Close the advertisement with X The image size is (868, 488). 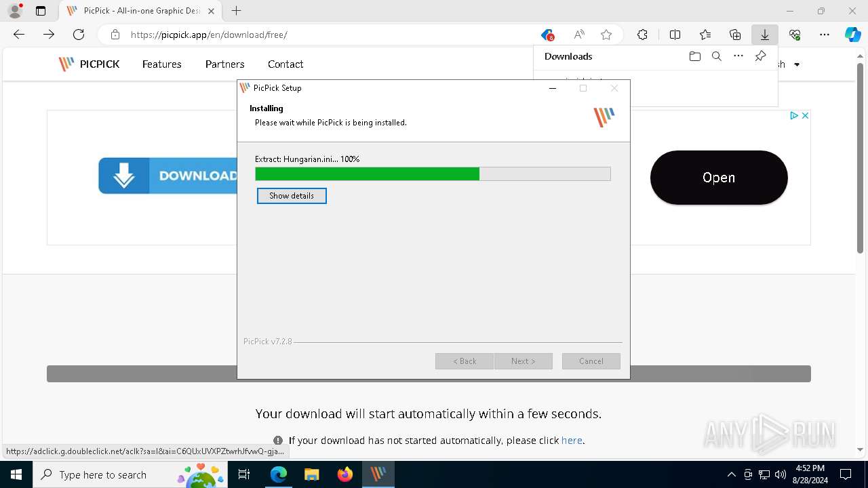[805, 116]
